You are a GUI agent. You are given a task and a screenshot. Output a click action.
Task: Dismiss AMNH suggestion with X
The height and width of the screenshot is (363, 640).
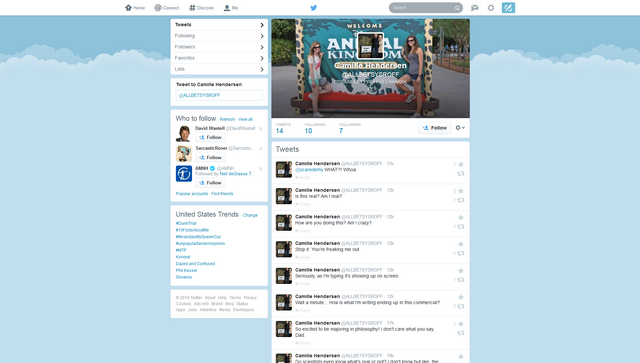click(260, 169)
